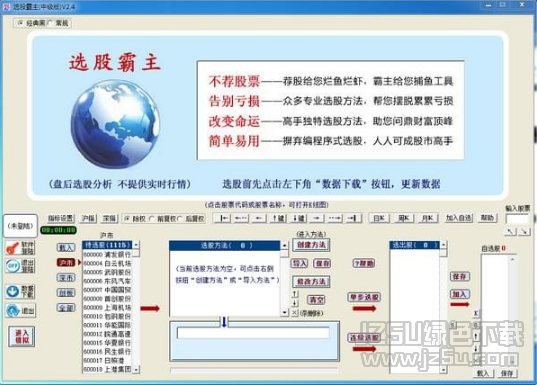This screenshot has height=385, width=537.
Task: Move method up with ↑ beside 清空
Action: pyautogui.click(x=295, y=294)
